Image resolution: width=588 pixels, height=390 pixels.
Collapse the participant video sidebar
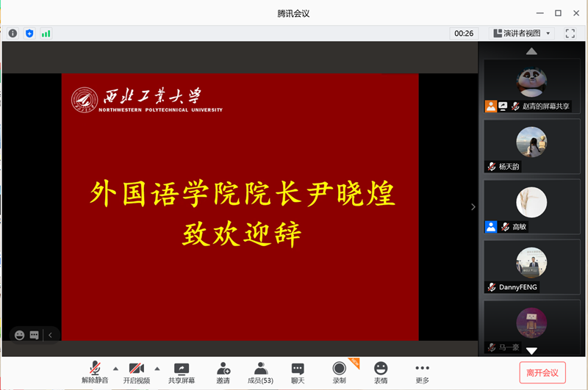click(x=473, y=207)
